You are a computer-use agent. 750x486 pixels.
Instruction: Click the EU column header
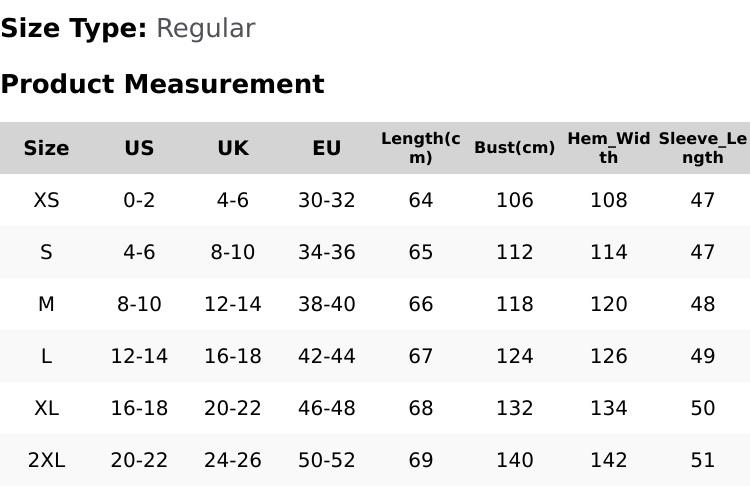[327, 148]
